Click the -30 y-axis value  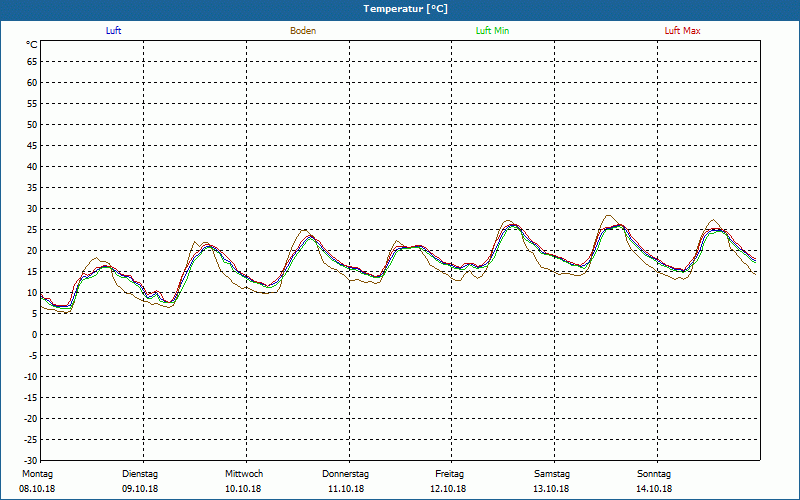[x=31, y=461]
